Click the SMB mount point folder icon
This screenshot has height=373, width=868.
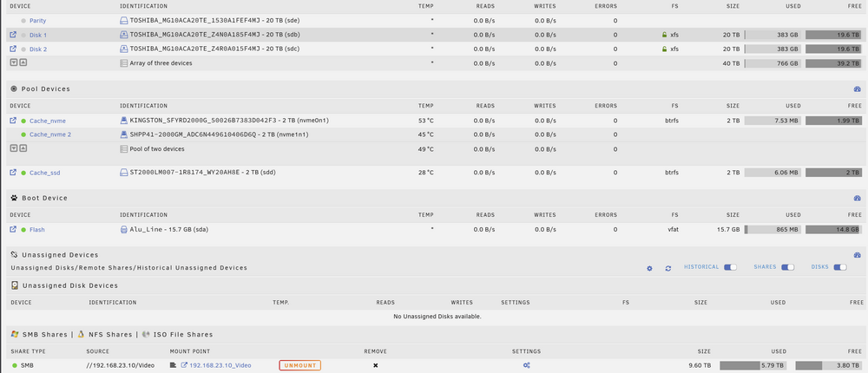point(174,365)
